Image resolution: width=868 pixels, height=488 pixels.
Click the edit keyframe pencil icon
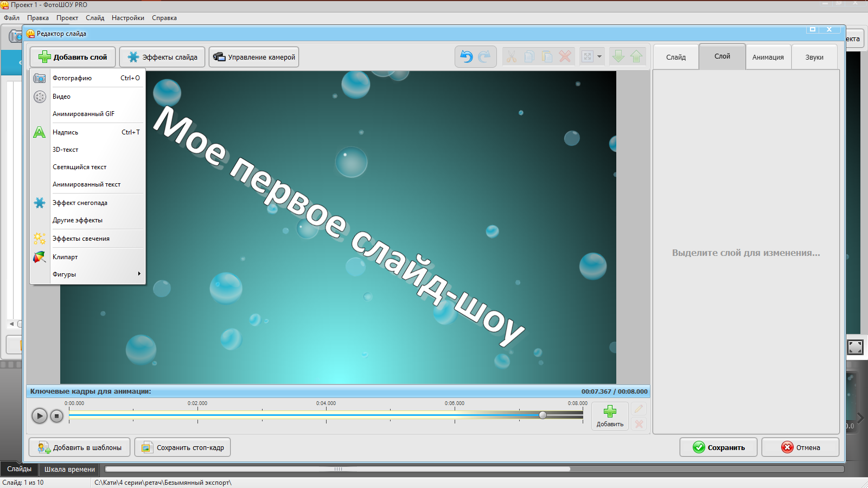[x=639, y=409]
